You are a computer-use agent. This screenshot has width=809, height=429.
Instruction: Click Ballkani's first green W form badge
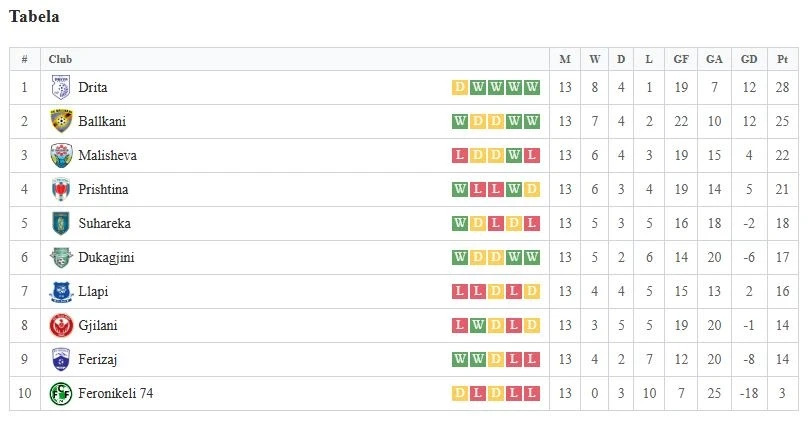coord(459,121)
